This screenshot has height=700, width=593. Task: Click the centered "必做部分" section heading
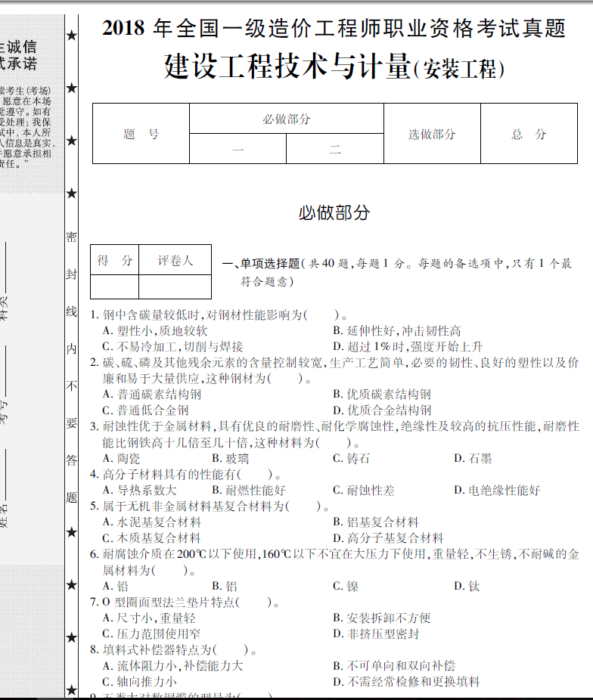[334, 213]
